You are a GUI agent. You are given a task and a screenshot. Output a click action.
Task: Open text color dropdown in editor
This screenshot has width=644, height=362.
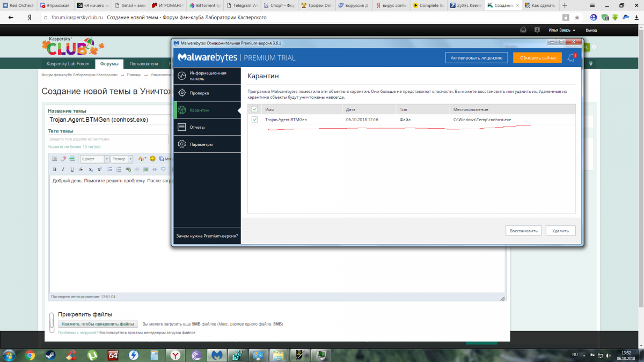(x=142, y=159)
